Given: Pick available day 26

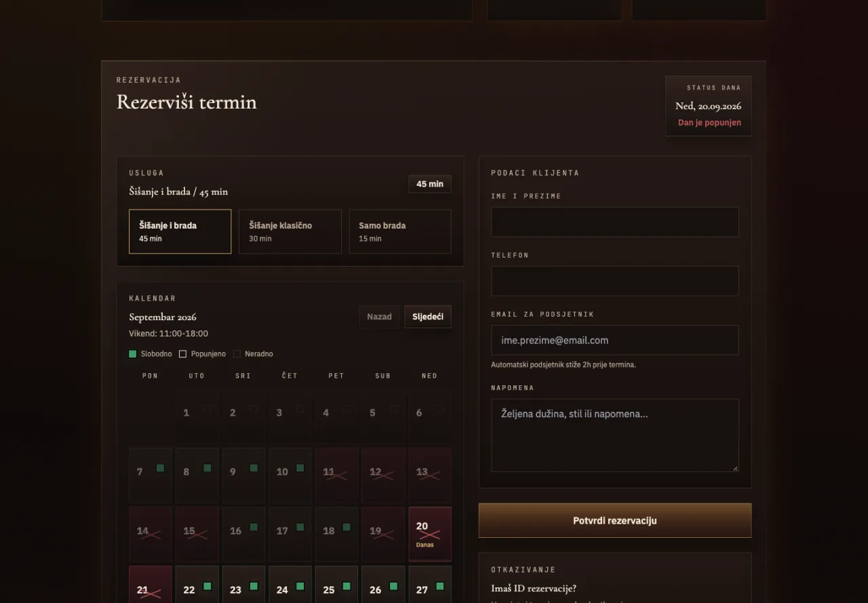Looking at the screenshot, I should point(383,585).
